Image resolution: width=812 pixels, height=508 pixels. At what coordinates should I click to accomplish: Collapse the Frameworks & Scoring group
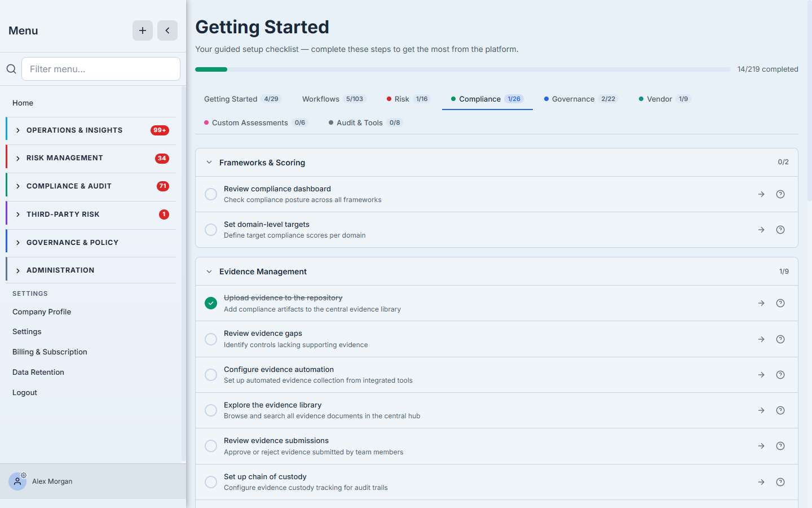click(209, 163)
